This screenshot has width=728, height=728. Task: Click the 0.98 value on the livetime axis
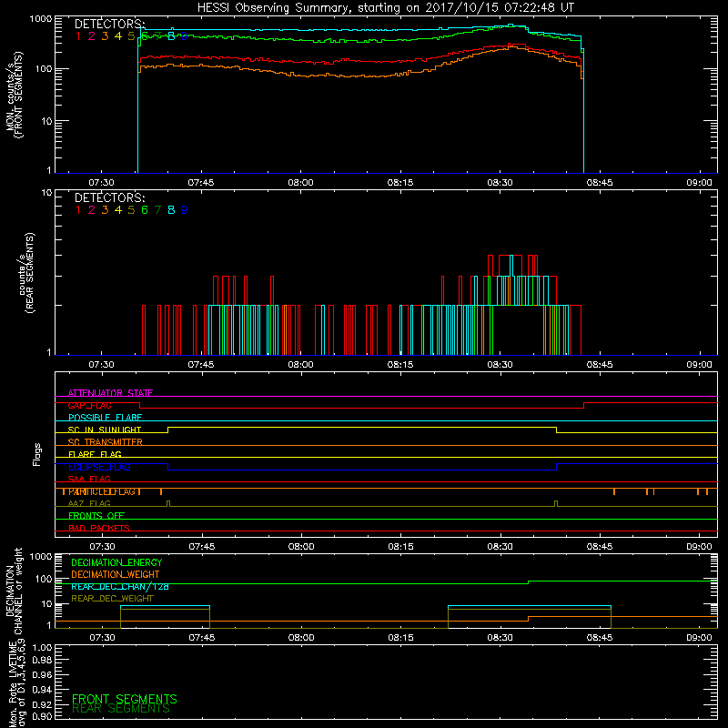[42, 660]
